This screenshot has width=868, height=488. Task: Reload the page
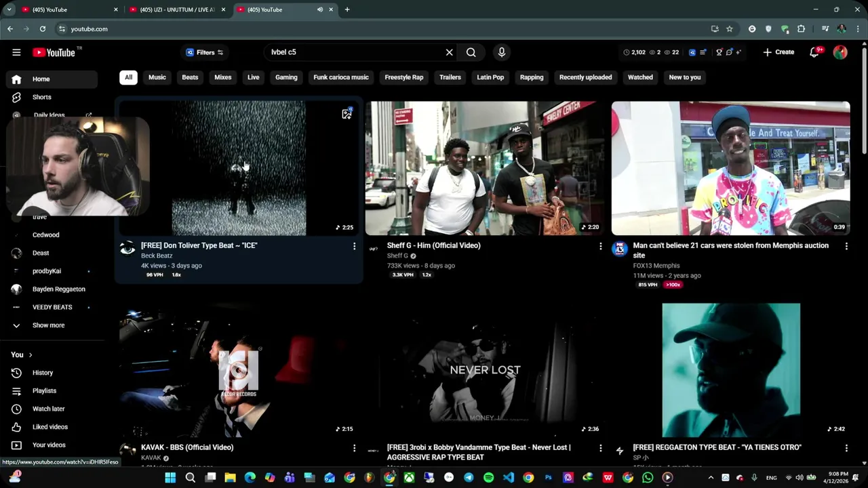pyautogui.click(x=43, y=29)
